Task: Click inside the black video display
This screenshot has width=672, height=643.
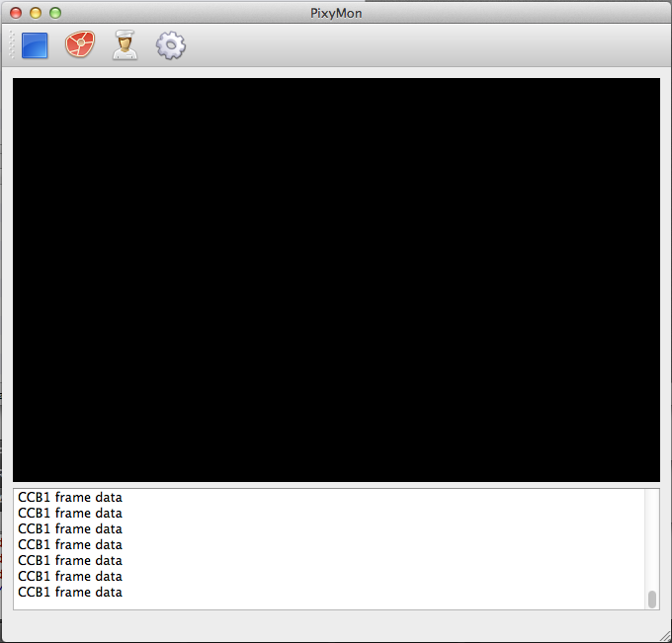Action: (x=336, y=280)
